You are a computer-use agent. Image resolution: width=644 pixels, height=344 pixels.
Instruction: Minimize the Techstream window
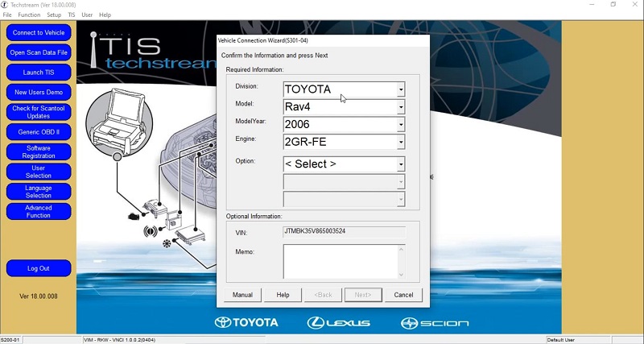tap(592, 5)
